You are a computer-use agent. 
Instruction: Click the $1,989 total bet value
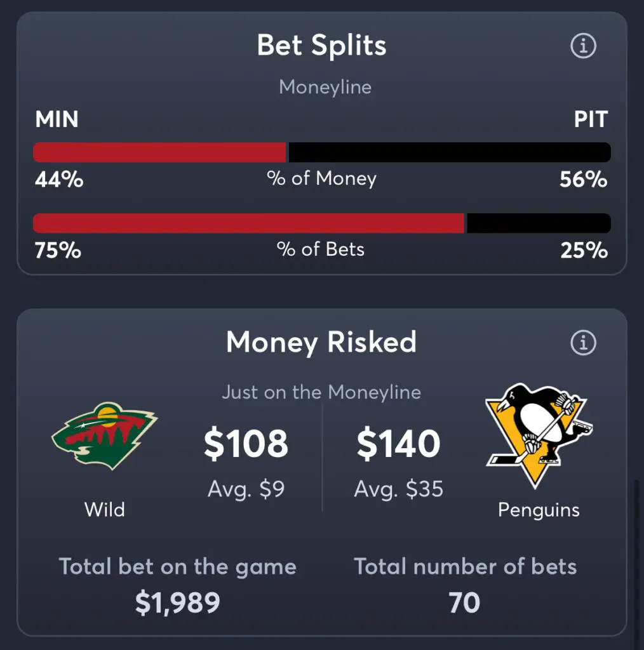pos(177,603)
